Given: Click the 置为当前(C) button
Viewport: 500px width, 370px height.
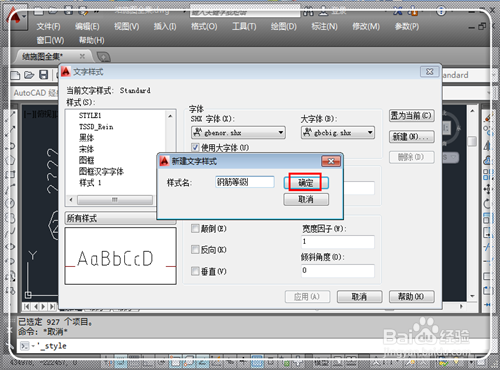Looking at the screenshot, I should pyautogui.click(x=411, y=116).
